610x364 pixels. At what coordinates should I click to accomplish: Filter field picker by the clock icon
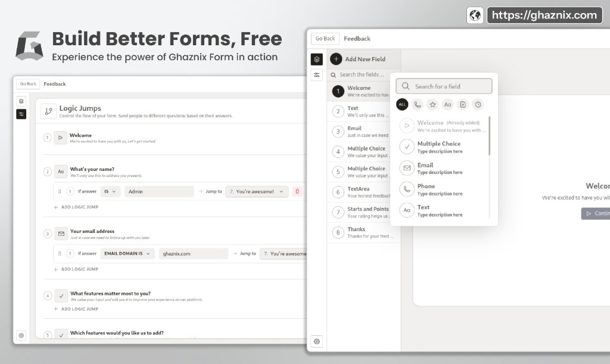(x=478, y=104)
